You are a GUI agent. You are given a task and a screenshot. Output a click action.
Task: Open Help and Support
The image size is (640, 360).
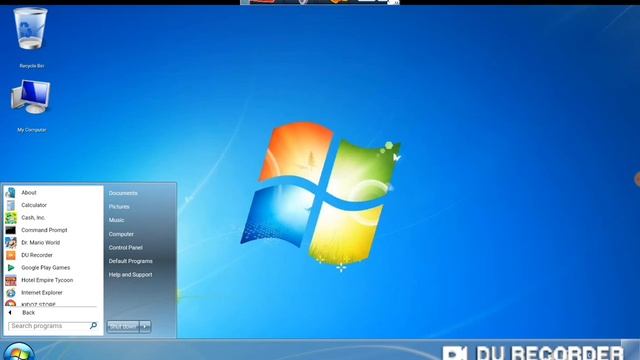tap(131, 275)
